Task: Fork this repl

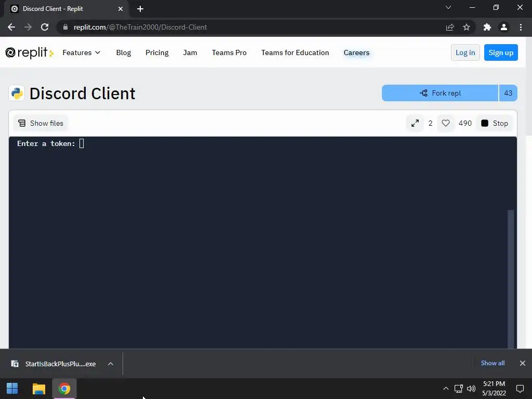Action: click(440, 93)
